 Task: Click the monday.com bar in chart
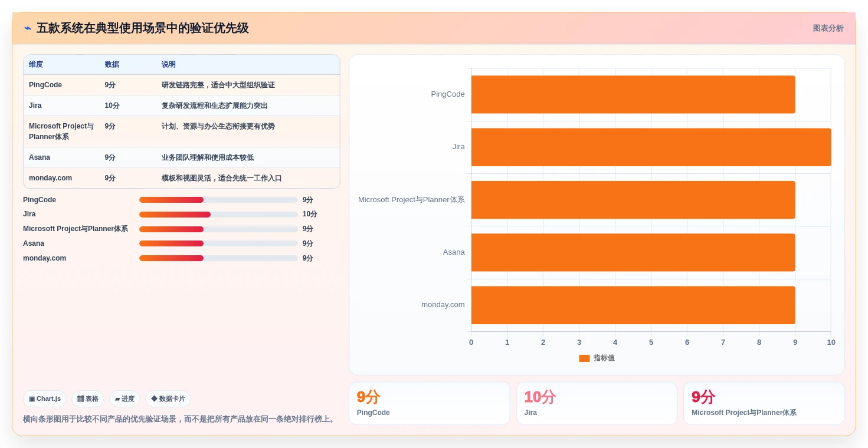click(x=633, y=305)
